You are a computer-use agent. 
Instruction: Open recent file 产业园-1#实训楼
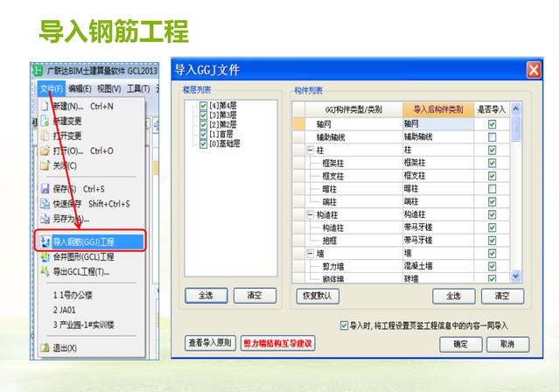point(84,325)
